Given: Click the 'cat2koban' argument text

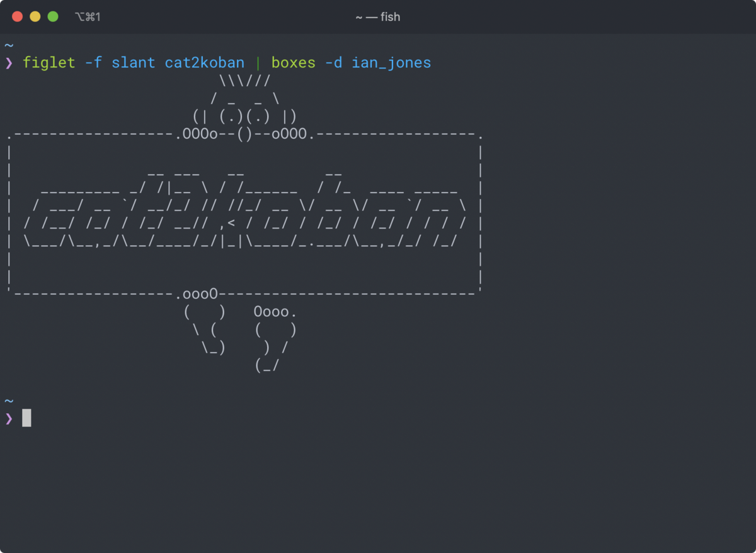Looking at the screenshot, I should [x=205, y=63].
